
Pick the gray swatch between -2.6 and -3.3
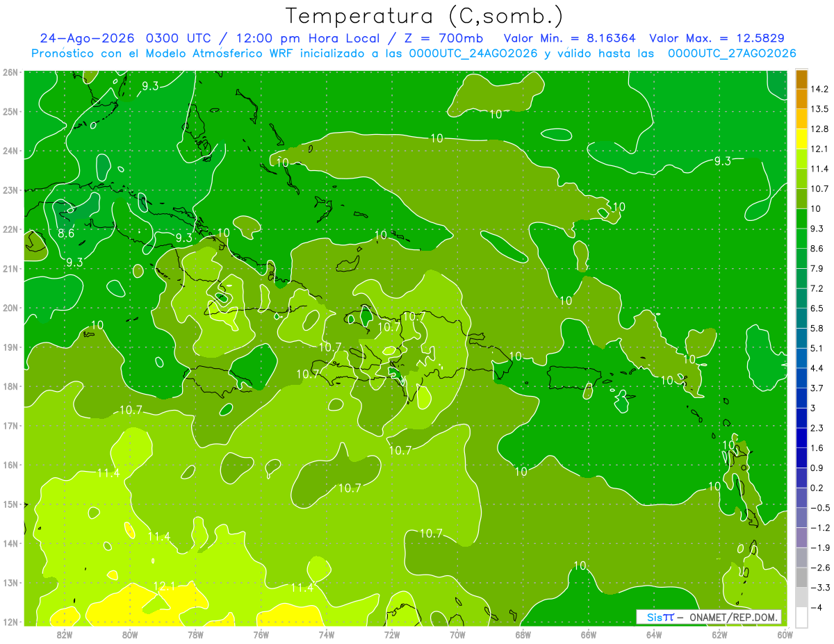coord(801,577)
